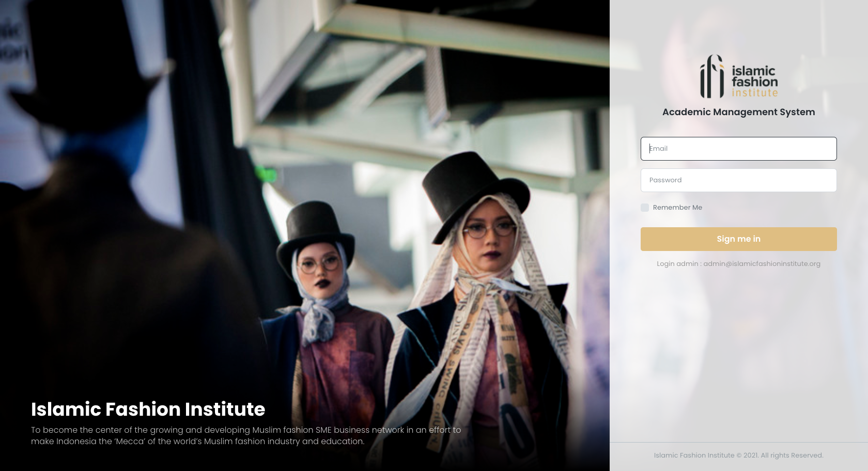Click the Islamic Fashion Institute logo
Screen dimensions: 868x471
(739, 76)
